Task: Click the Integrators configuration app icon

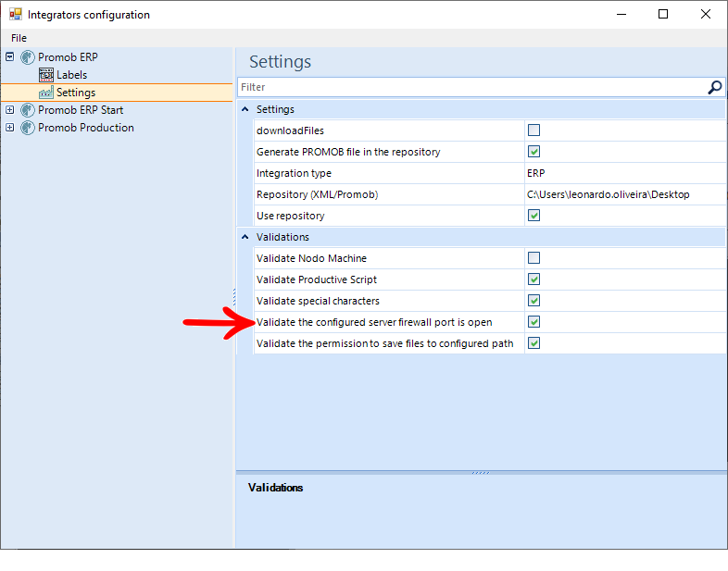Action: point(16,15)
